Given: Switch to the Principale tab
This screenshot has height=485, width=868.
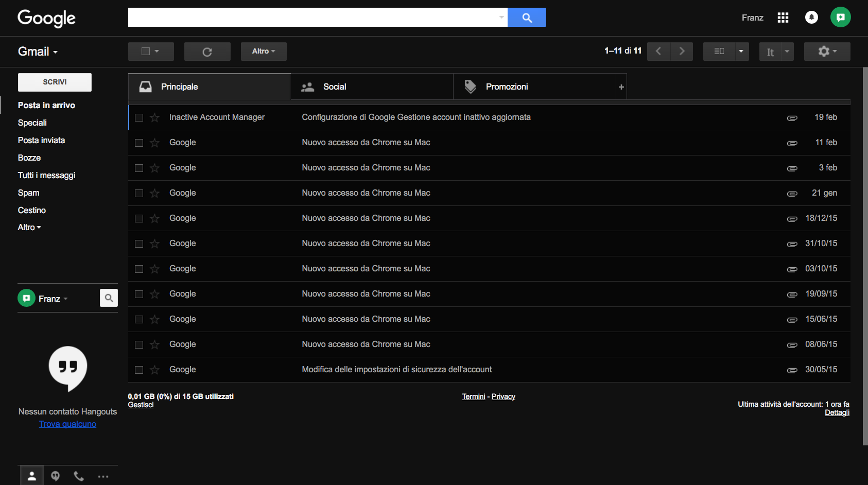Looking at the screenshot, I should pos(210,86).
